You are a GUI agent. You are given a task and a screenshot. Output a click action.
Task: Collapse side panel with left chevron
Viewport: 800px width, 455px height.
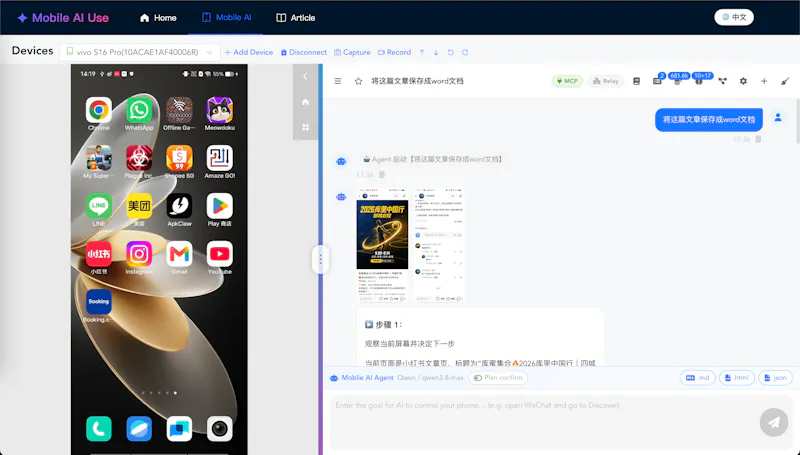point(305,77)
